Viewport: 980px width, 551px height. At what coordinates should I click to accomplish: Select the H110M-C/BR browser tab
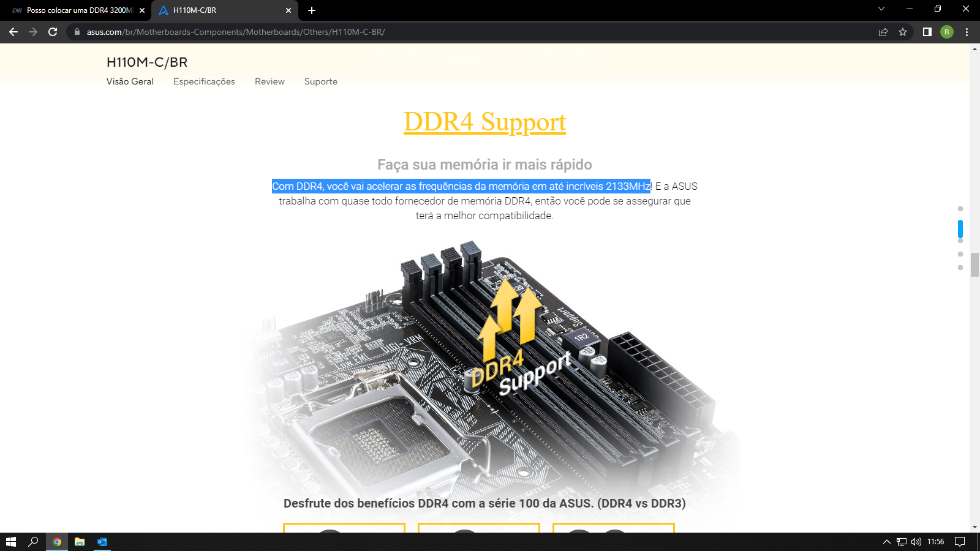click(x=225, y=10)
